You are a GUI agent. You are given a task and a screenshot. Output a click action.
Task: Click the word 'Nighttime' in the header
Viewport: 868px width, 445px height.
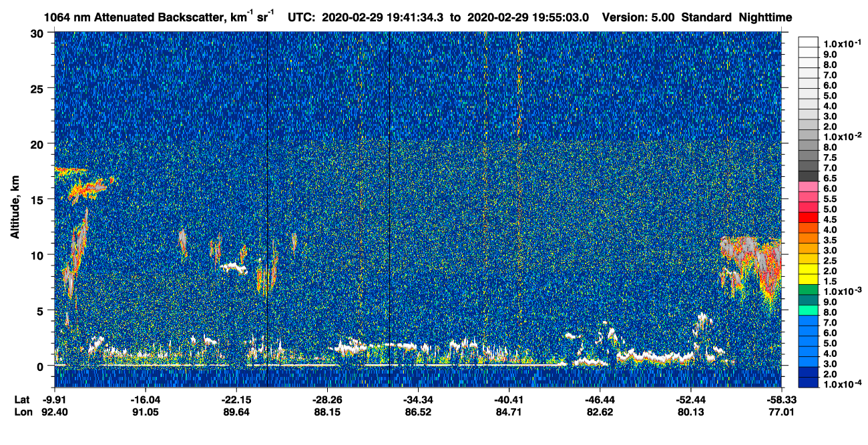767,17
